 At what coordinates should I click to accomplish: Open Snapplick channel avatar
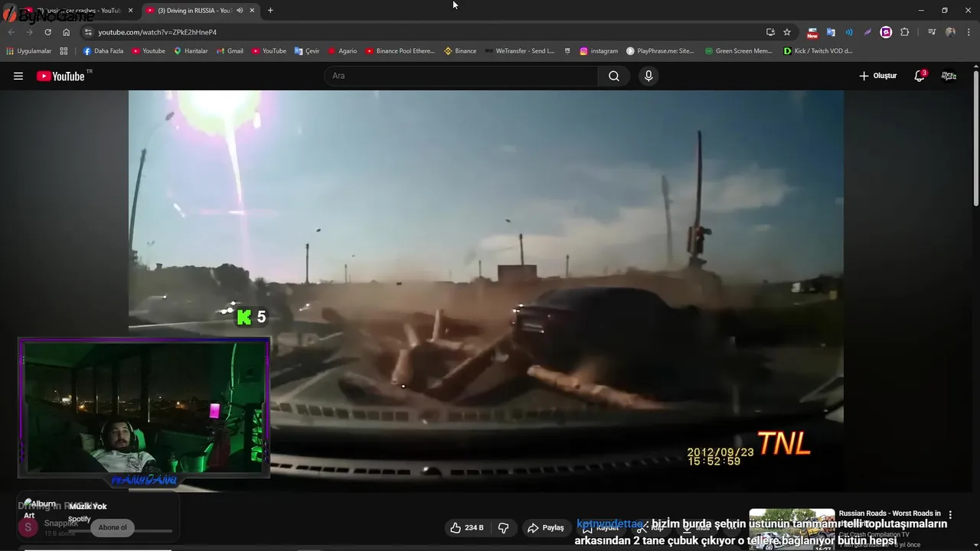pos(28,527)
